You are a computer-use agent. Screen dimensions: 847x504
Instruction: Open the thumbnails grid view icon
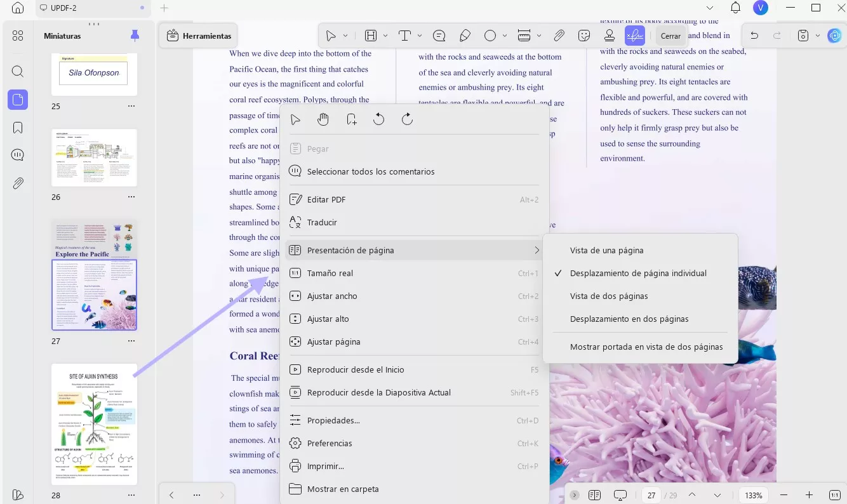coord(18,36)
